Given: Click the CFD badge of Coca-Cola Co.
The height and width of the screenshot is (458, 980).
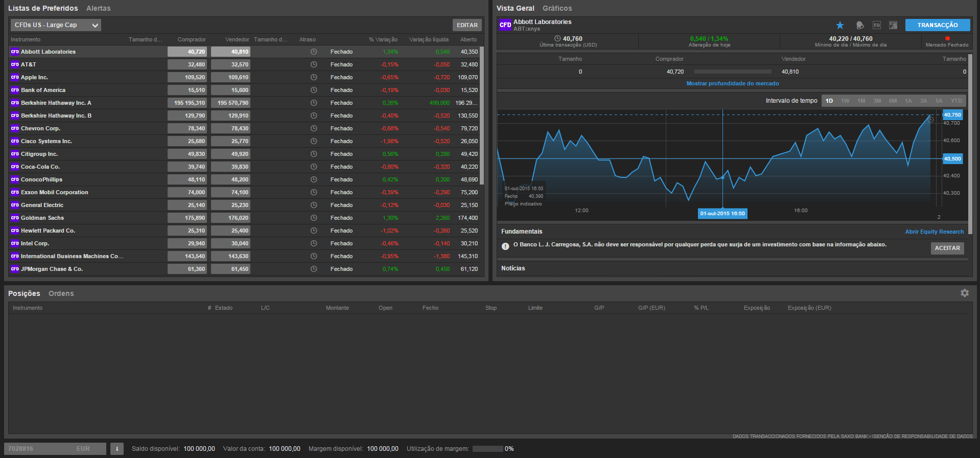Looking at the screenshot, I should (15, 167).
